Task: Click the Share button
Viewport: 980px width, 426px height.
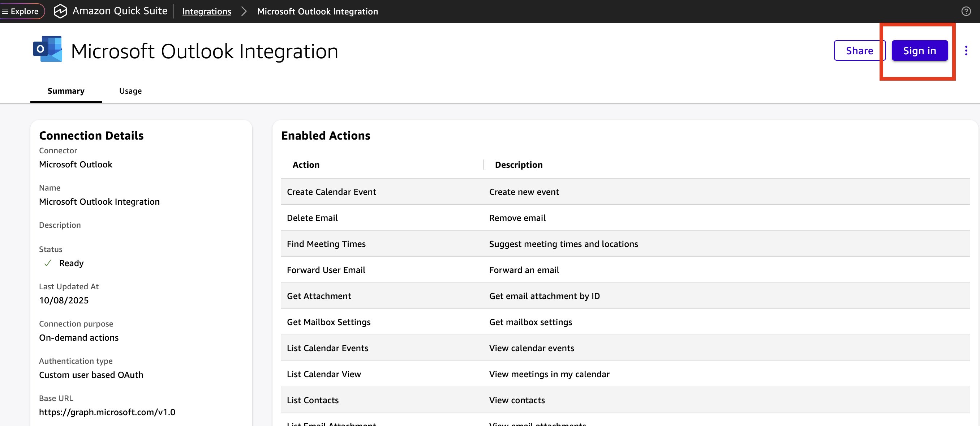Action: tap(859, 51)
